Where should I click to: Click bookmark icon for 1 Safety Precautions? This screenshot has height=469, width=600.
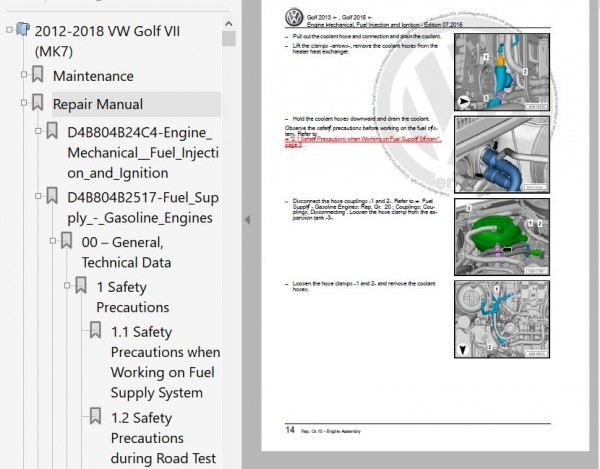tap(81, 285)
